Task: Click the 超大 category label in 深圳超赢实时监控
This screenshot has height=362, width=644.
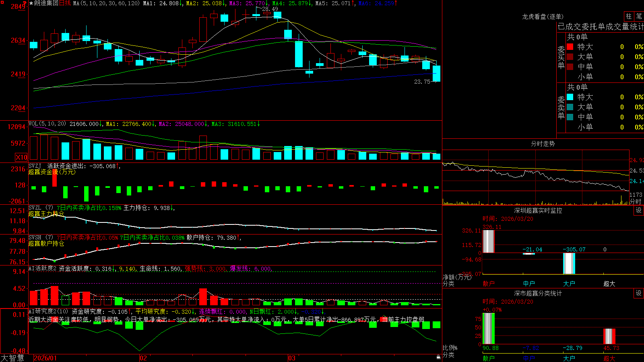Action: (x=609, y=284)
